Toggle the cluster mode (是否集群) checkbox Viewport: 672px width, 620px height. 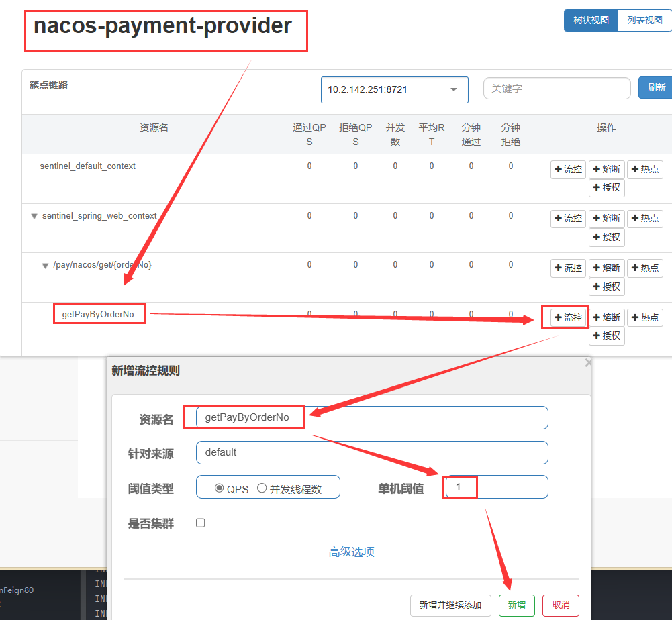pyautogui.click(x=200, y=523)
